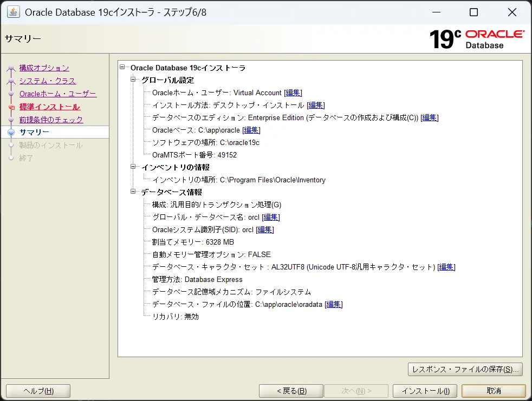Viewport: 532px width, 401px height.
Task: Click the Java installer icon in title bar
Action: tap(13, 12)
